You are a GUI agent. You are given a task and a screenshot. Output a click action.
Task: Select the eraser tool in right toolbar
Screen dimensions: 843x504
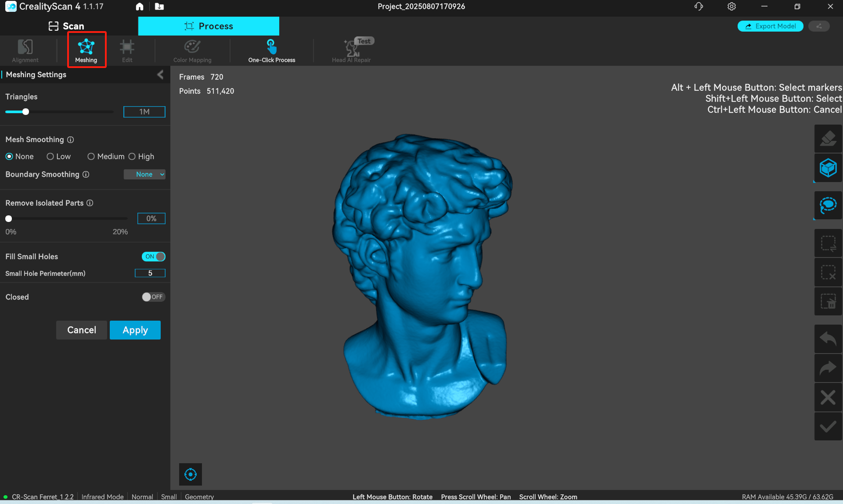pyautogui.click(x=828, y=139)
